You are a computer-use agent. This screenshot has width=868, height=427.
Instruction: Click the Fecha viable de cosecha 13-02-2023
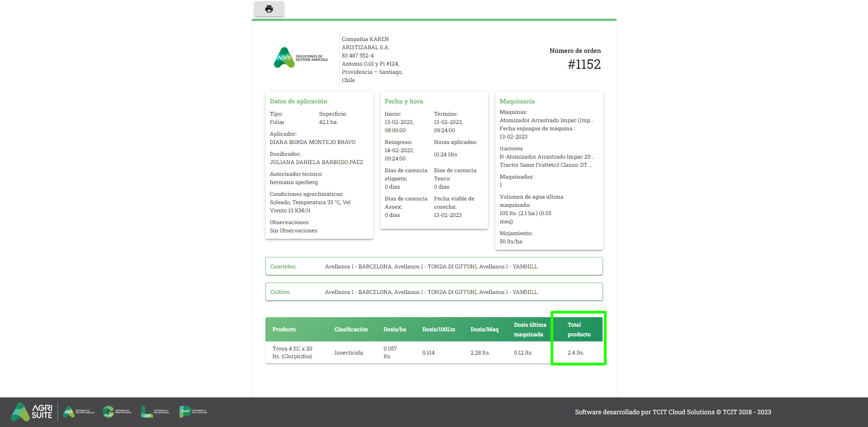coord(447,215)
